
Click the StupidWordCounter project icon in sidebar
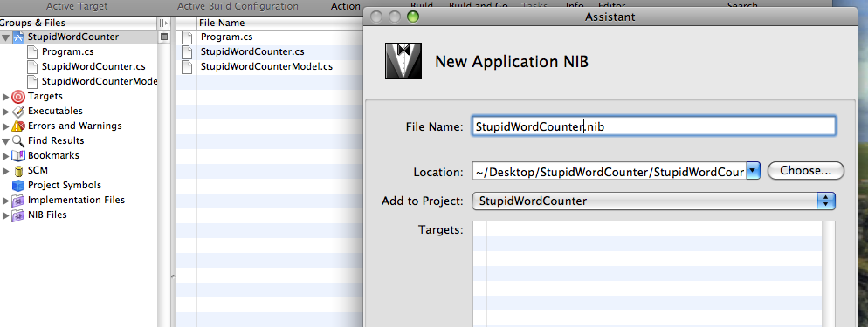tap(19, 37)
